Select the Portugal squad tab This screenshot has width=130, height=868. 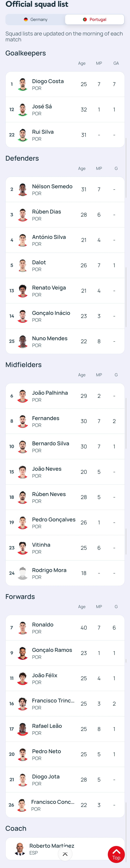(95, 19)
